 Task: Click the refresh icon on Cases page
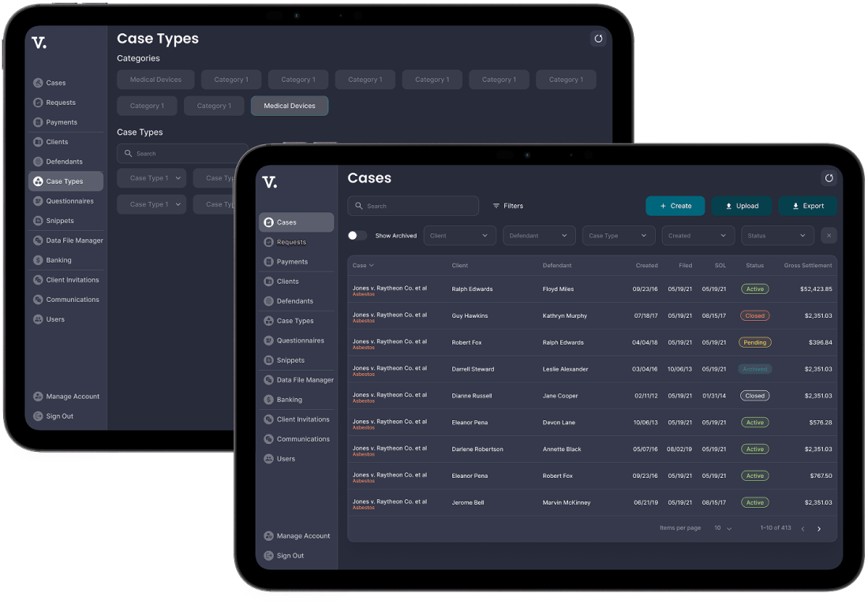point(829,178)
